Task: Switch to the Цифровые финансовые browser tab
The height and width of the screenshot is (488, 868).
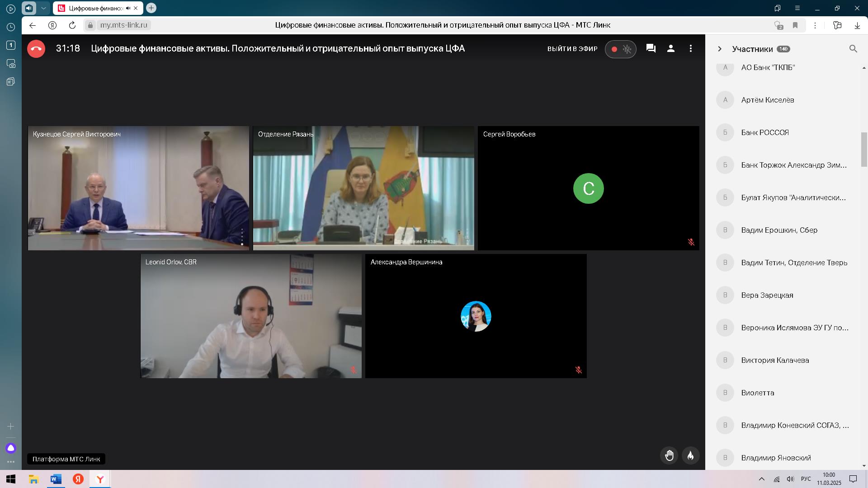Action: 95,8
